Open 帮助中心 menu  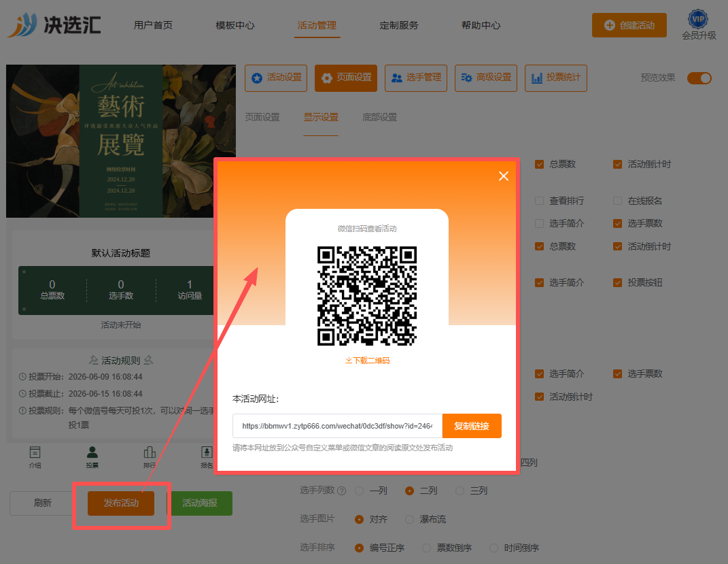[481, 26]
